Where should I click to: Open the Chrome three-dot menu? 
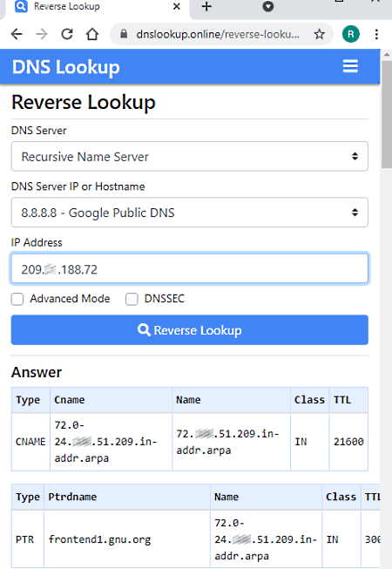tap(377, 34)
